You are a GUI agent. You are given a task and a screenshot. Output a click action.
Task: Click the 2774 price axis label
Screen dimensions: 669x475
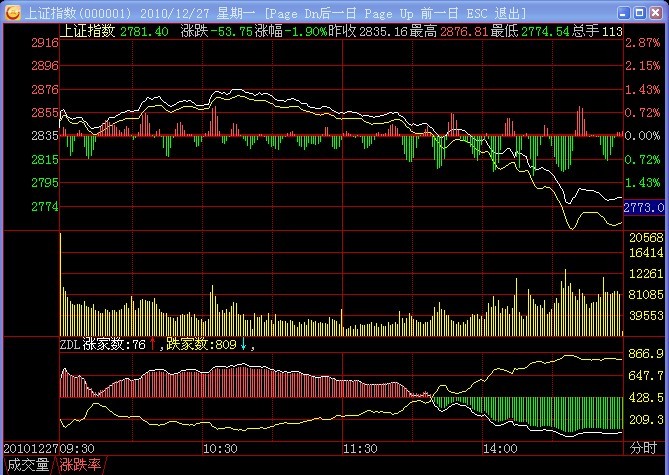(45, 207)
